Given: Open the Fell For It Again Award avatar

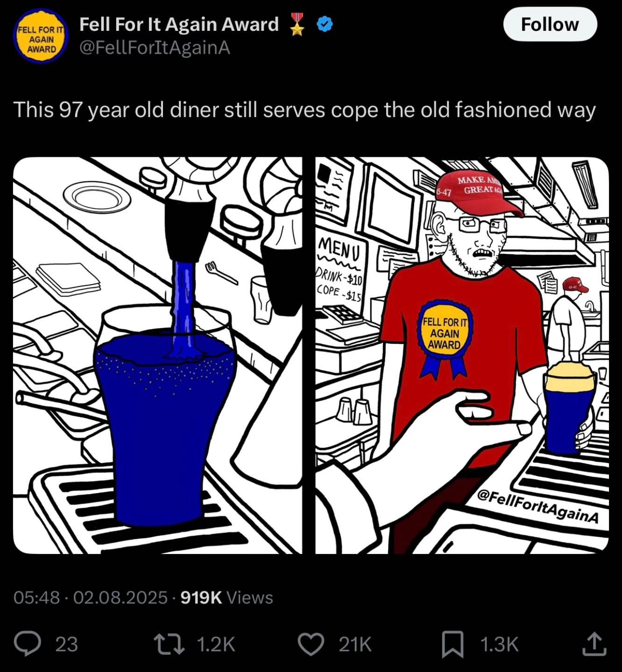Looking at the screenshot, I should point(41,36).
